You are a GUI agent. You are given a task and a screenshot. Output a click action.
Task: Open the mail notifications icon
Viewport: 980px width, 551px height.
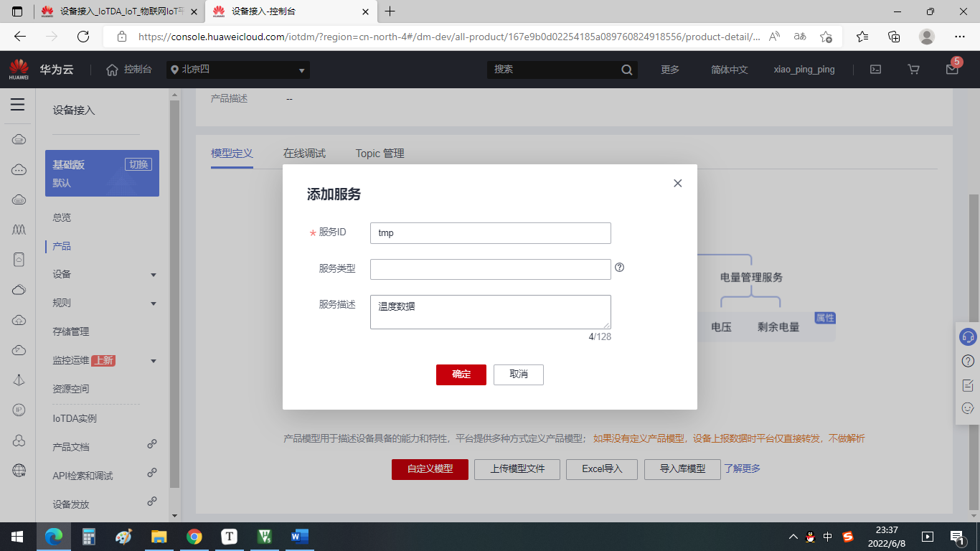pyautogui.click(x=952, y=70)
